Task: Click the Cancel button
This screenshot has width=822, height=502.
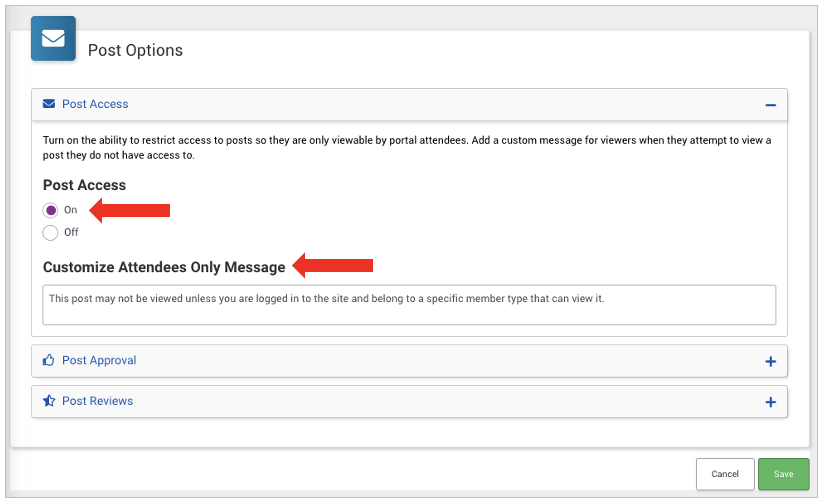Action: coord(725,474)
